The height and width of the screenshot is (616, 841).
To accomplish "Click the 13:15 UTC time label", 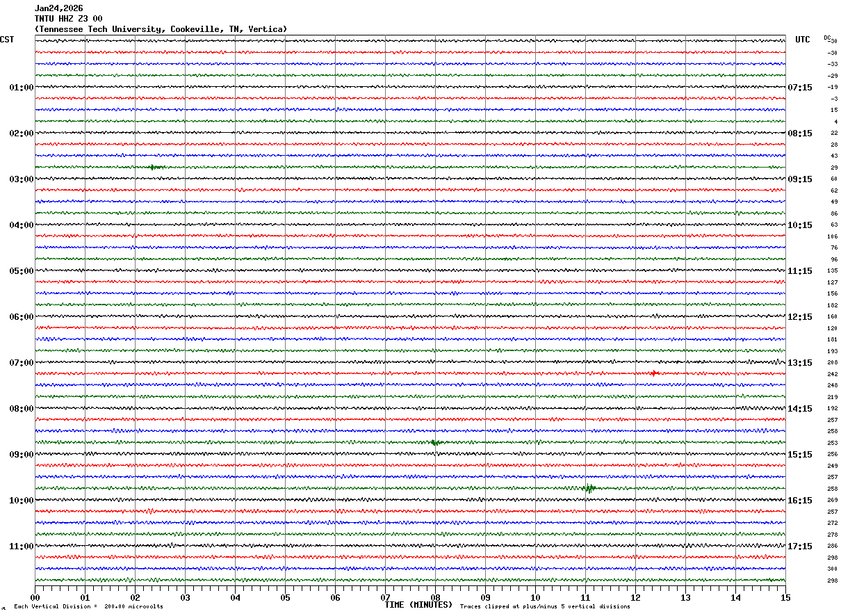I will pyautogui.click(x=800, y=363).
